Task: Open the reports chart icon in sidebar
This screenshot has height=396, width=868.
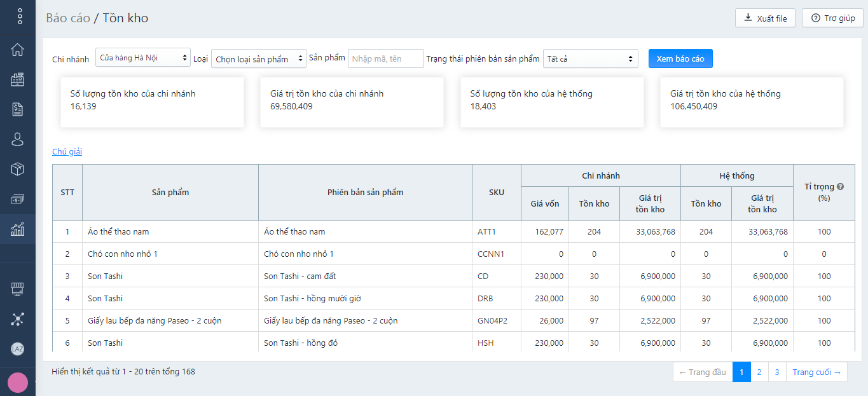Action: click(x=18, y=229)
